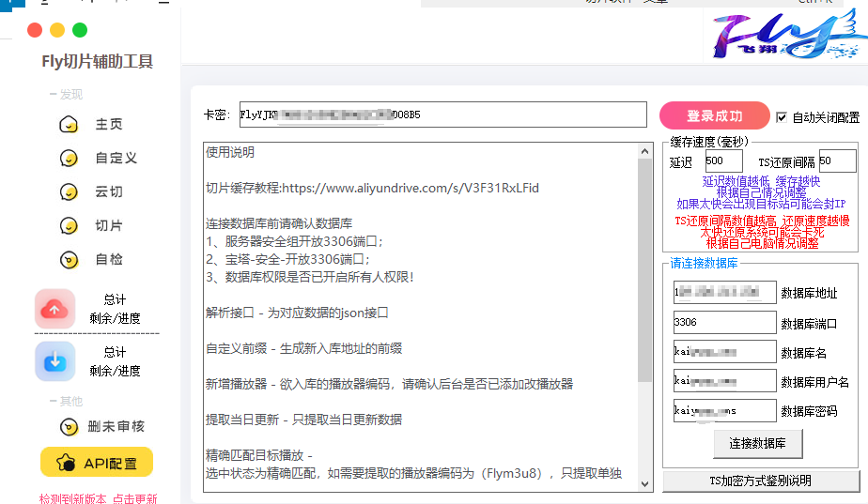This screenshot has width=868, height=504.
Task: Click the 数据库密码 input field
Action: tap(724, 411)
